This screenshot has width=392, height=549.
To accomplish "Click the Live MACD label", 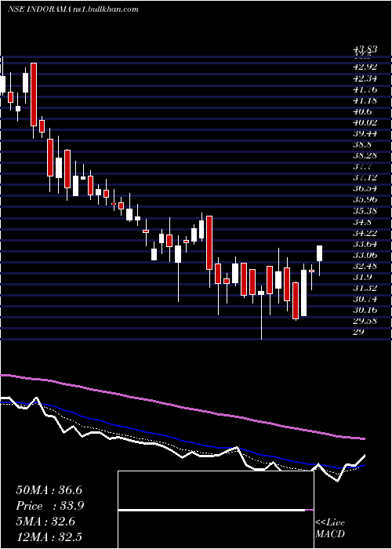I will pyautogui.click(x=330, y=529).
